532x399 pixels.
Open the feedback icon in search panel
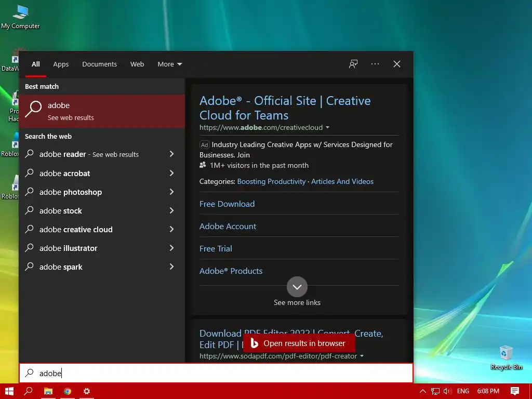click(353, 64)
